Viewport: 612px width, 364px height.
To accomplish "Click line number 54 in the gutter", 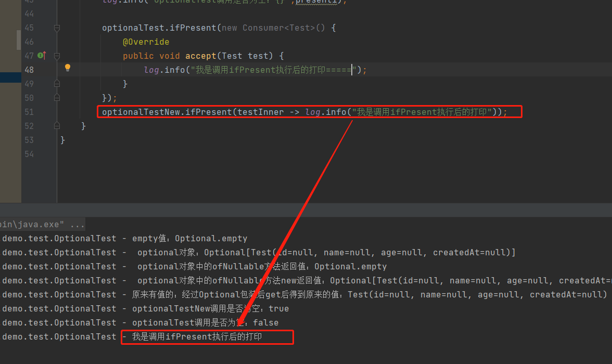I will 29,154.
